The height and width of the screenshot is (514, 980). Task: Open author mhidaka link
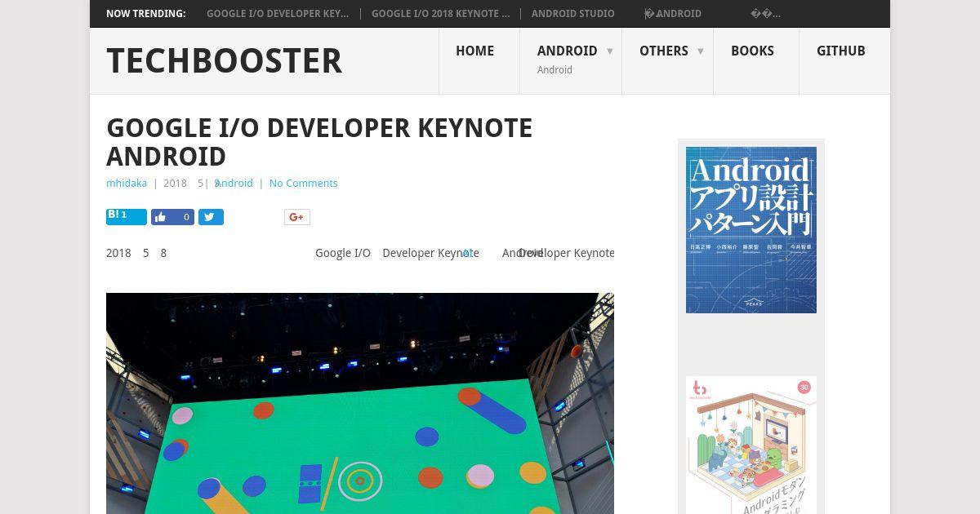point(127,184)
